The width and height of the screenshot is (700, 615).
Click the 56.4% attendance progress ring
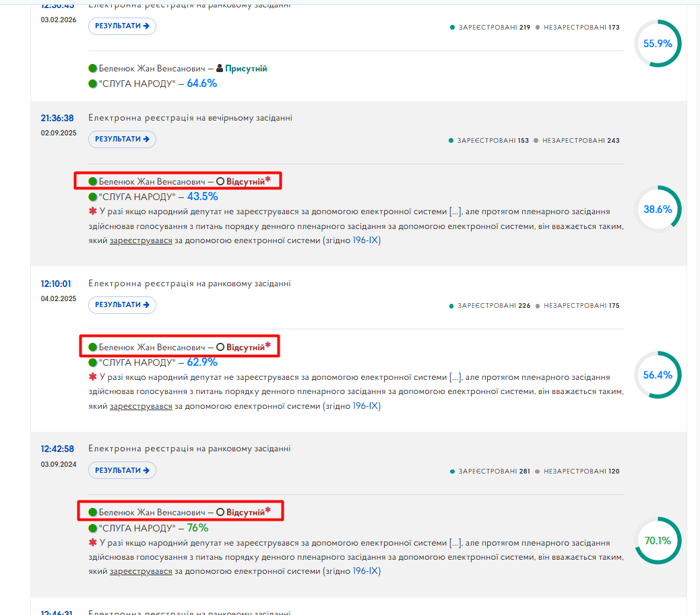[x=658, y=375]
